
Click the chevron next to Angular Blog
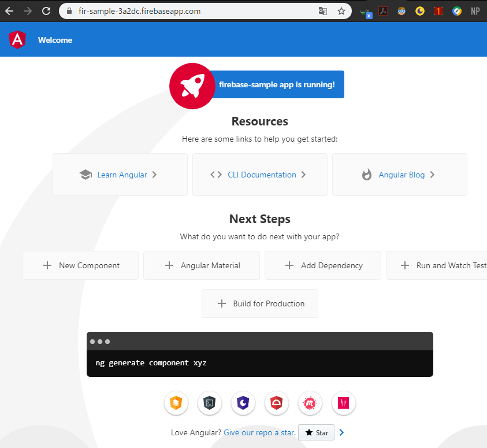pos(432,175)
